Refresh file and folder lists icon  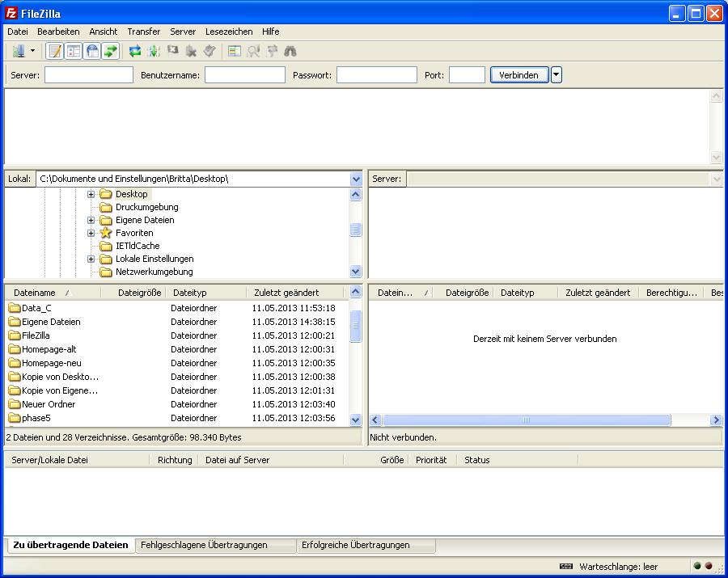click(x=135, y=51)
